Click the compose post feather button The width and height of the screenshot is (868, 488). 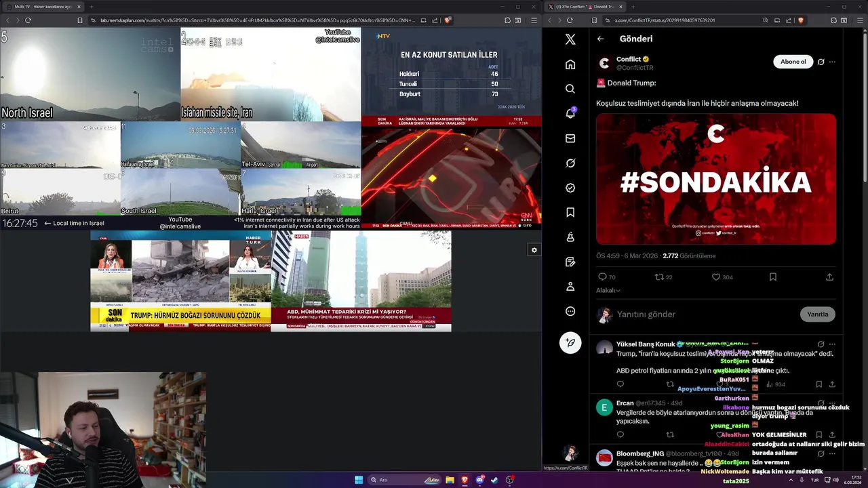(x=570, y=343)
